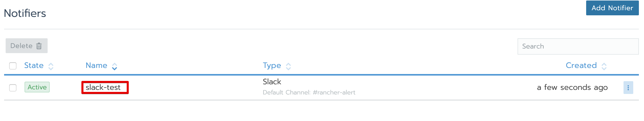Select the slack-test notifier name
The width and height of the screenshot is (644, 121).
(x=103, y=88)
